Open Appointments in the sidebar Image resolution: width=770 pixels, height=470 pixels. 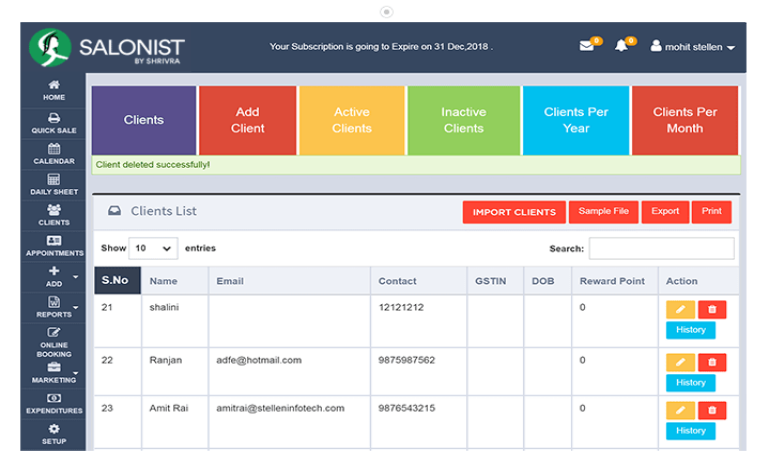coord(54,246)
